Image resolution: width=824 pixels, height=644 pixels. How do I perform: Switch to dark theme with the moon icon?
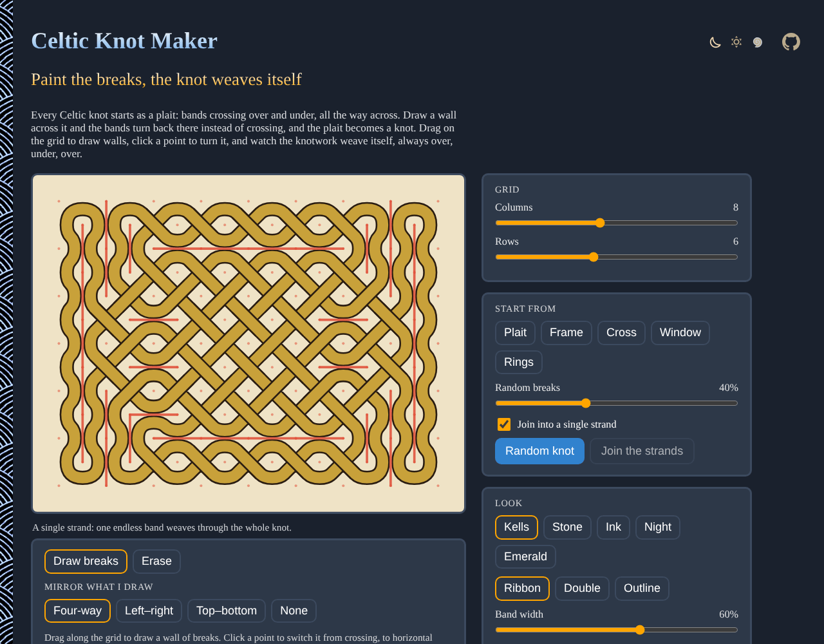pos(715,43)
